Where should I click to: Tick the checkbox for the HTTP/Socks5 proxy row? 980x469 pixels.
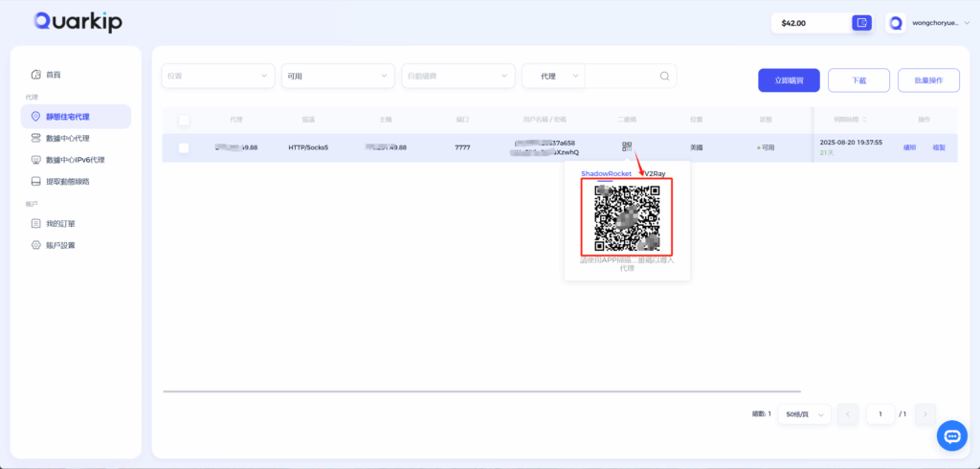pos(184,148)
